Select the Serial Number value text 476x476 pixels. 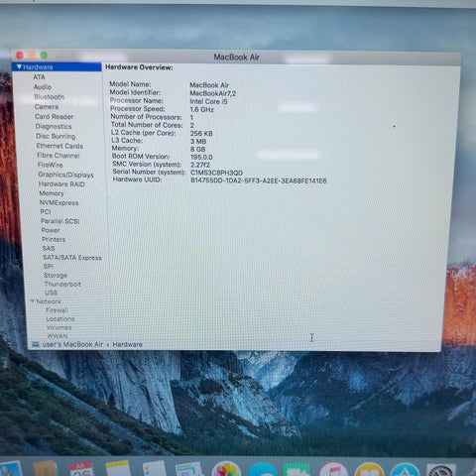(216, 173)
